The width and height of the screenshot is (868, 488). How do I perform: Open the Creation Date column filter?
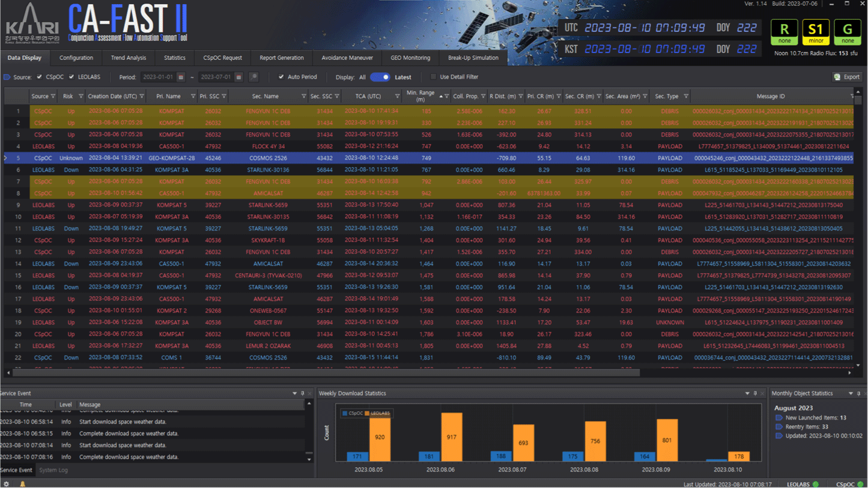pos(143,96)
